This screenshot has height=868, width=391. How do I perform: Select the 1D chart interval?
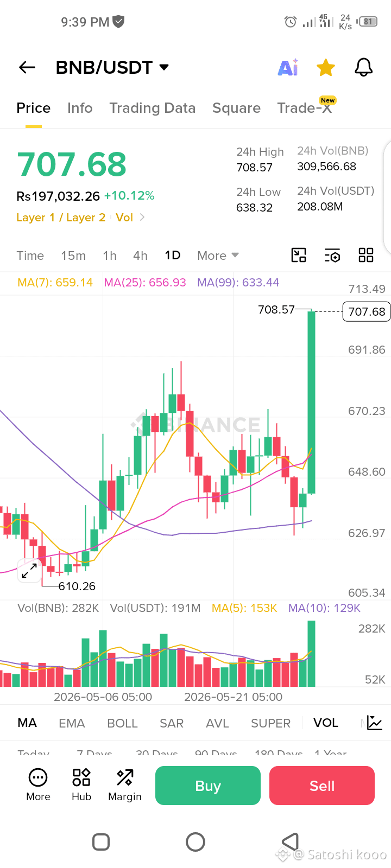click(x=173, y=256)
